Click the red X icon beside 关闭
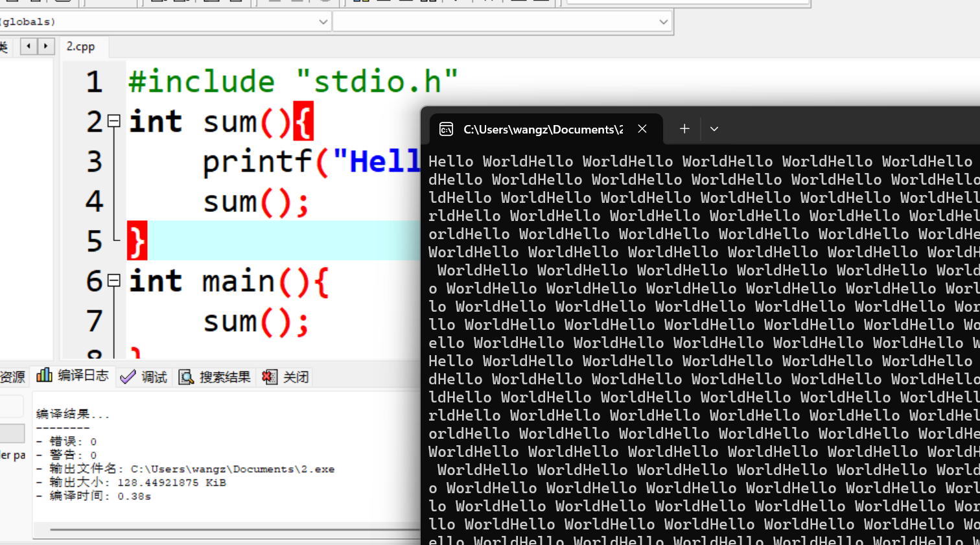980x545 pixels. click(270, 377)
